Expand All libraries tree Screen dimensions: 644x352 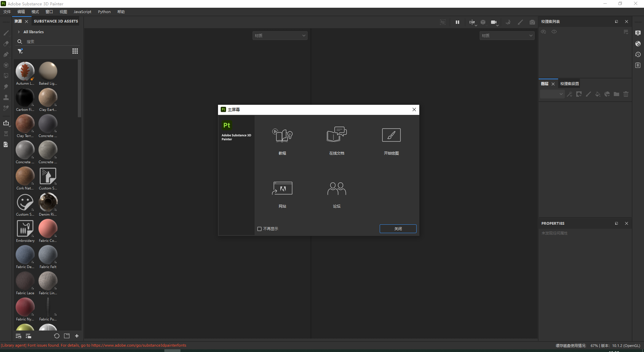tap(19, 32)
